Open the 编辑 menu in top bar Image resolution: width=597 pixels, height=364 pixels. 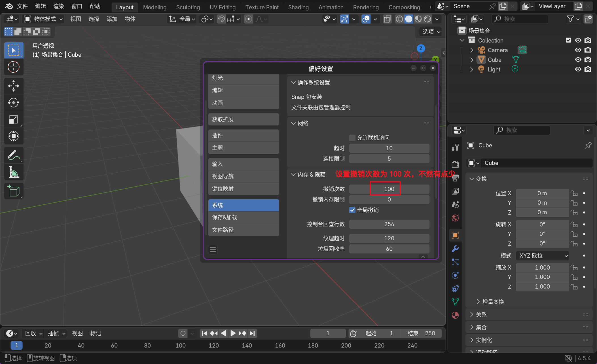click(x=41, y=6)
